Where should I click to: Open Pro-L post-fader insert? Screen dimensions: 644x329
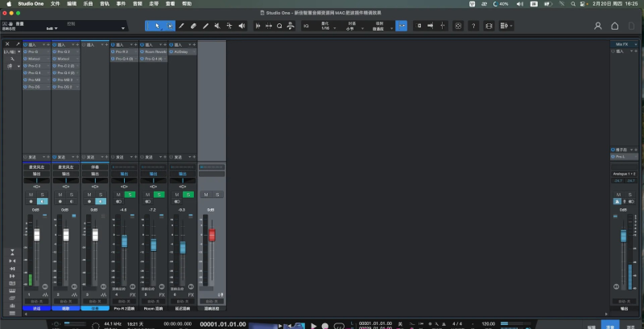point(625,157)
